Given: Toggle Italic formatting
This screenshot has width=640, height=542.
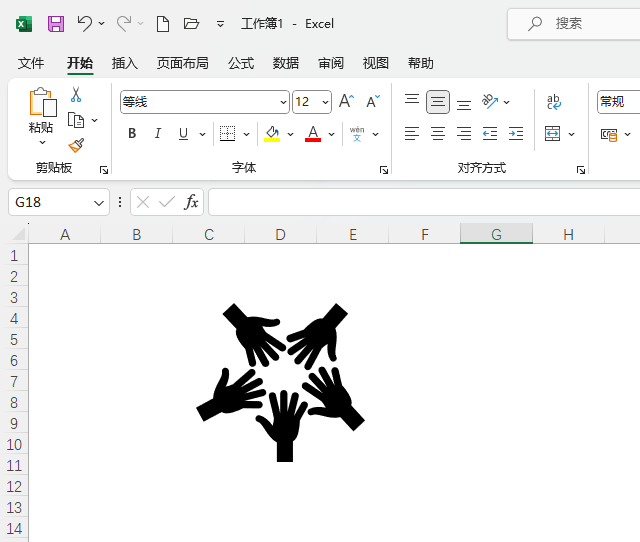Looking at the screenshot, I should pos(158,133).
